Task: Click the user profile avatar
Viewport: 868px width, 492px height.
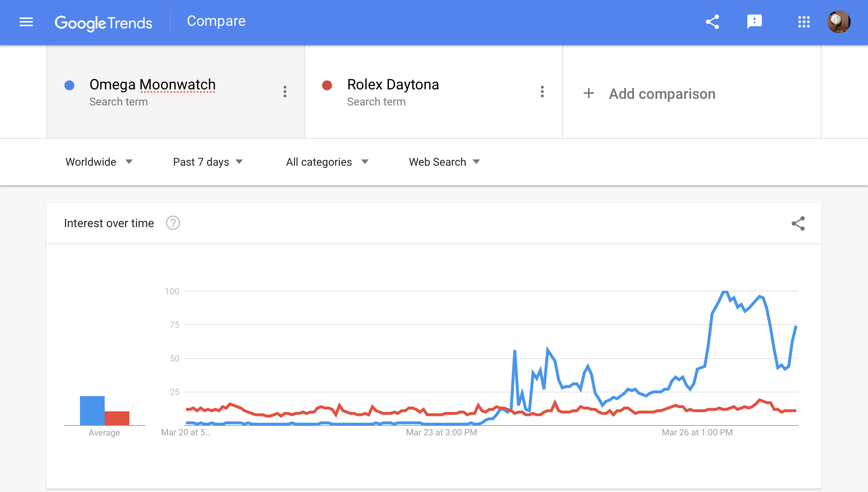Action: [x=839, y=22]
